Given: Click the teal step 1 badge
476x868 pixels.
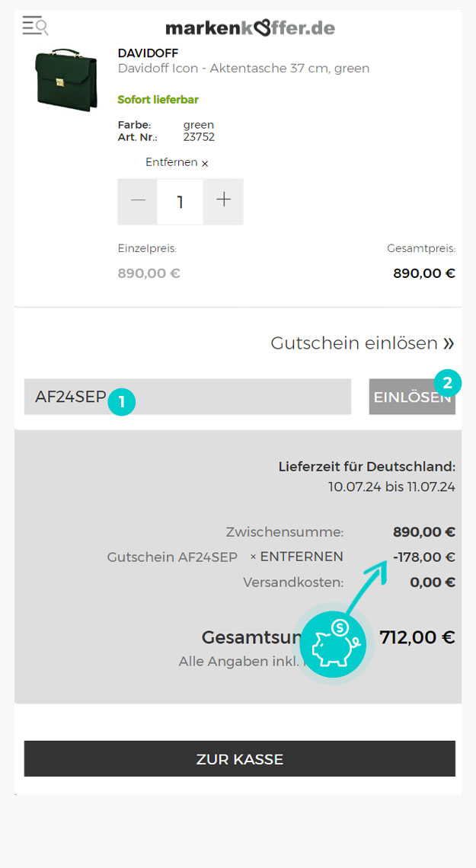Looking at the screenshot, I should 122,403.
